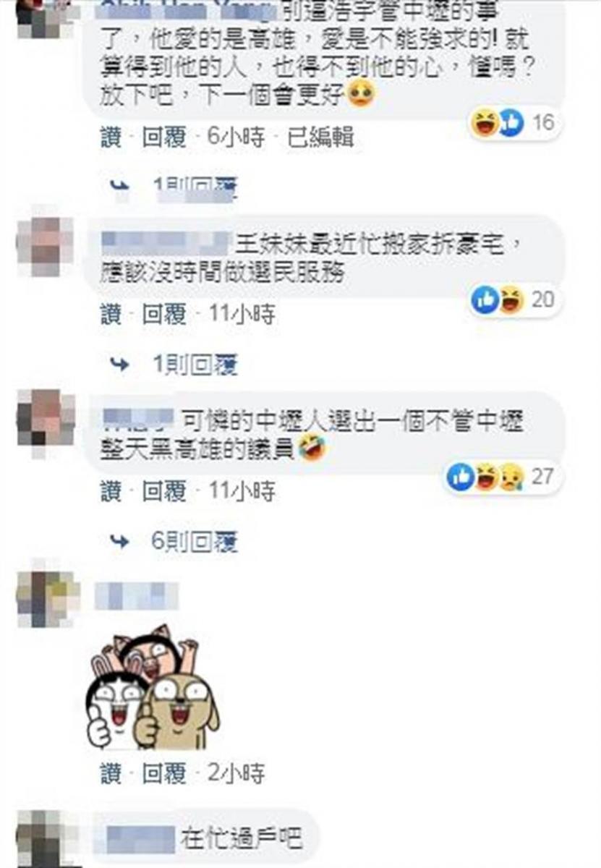Open reactions on the comment with 27 reactions
Screen dimensions: 601x868
pyautogui.click(x=503, y=476)
